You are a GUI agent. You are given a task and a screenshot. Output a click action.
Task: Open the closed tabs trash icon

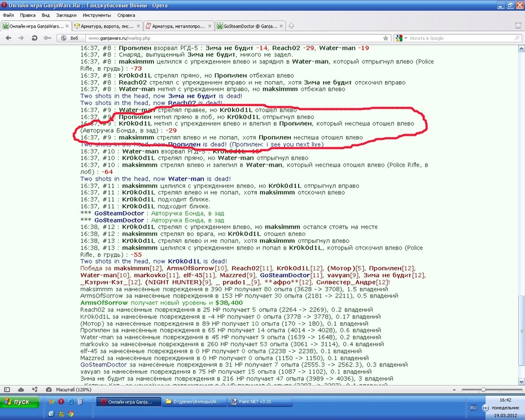click(x=518, y=25)
